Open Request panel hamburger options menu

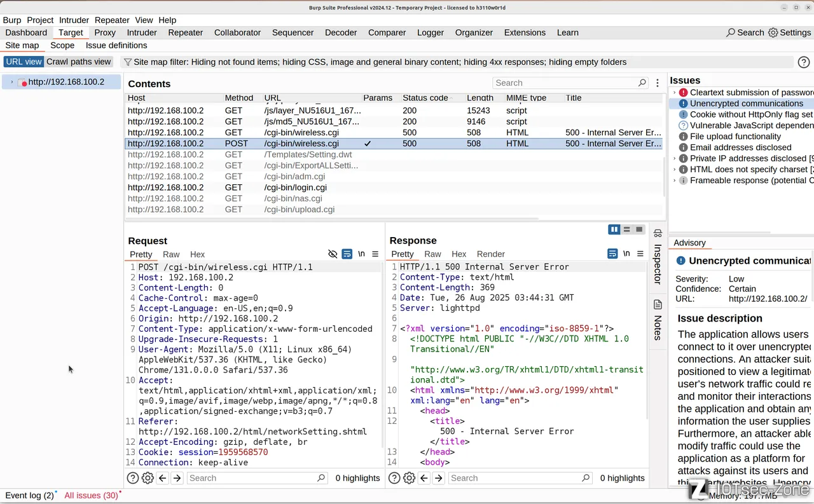click(x=375, y=254)
